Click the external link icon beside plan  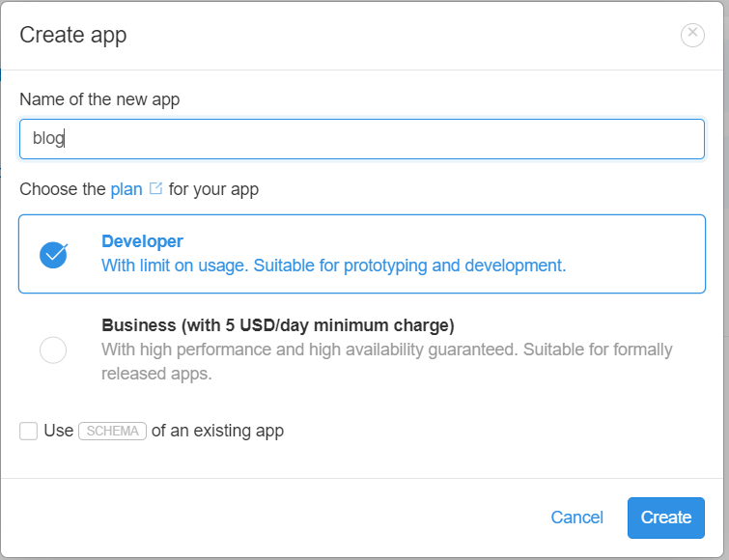pos(155,188)
